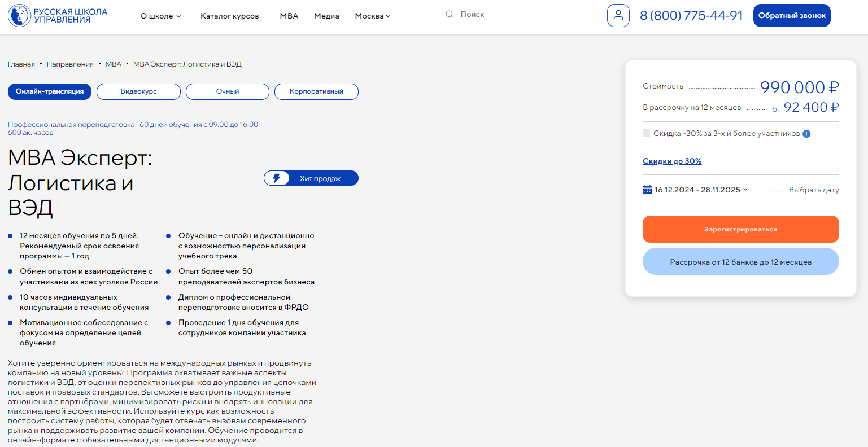The image size is (868, 447).
Task: Select the Онлайн-трансляция format tab
Action: click(50, 91)
